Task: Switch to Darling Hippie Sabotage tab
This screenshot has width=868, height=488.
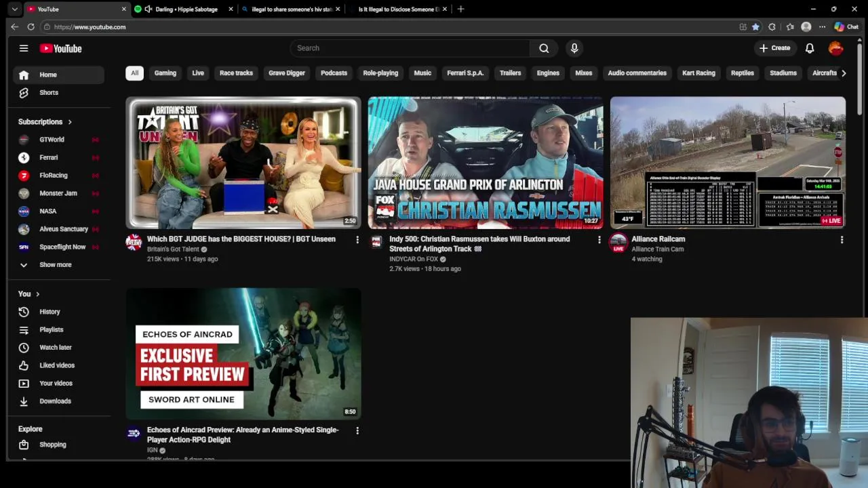Action: point(184,9)
